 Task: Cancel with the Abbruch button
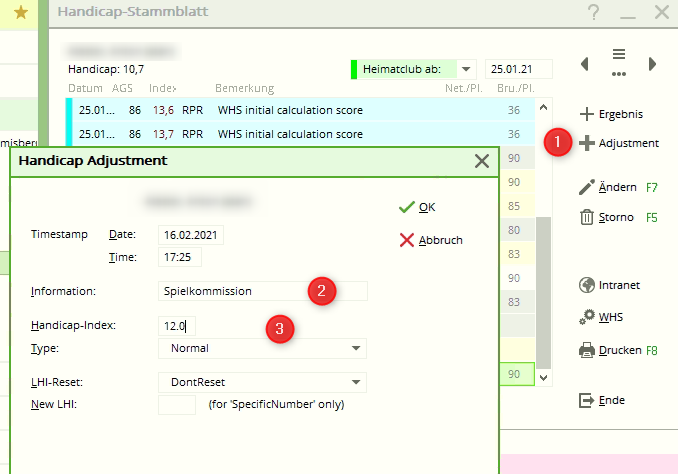tap(430, 240)
